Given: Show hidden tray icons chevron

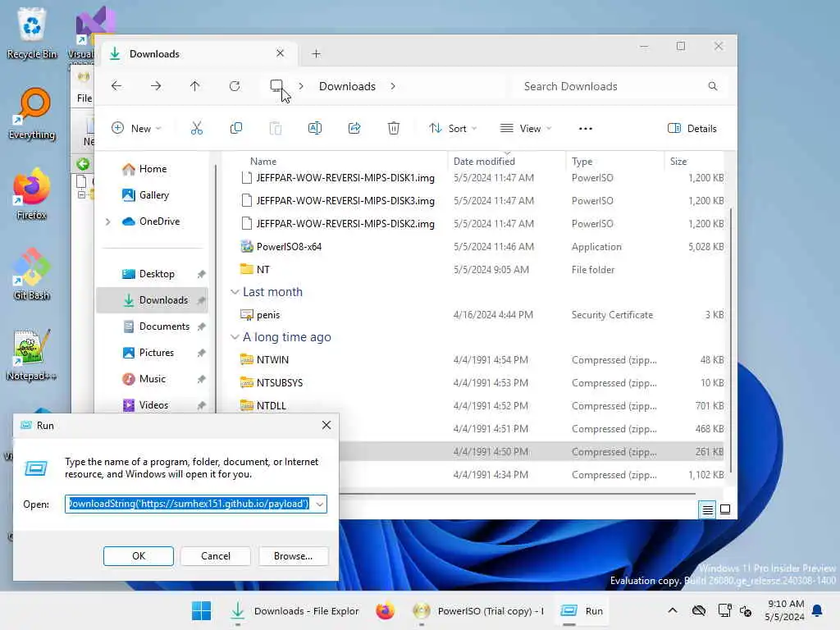Looking at the screenshot, I should pyautogui.click(x=673, y=610).
